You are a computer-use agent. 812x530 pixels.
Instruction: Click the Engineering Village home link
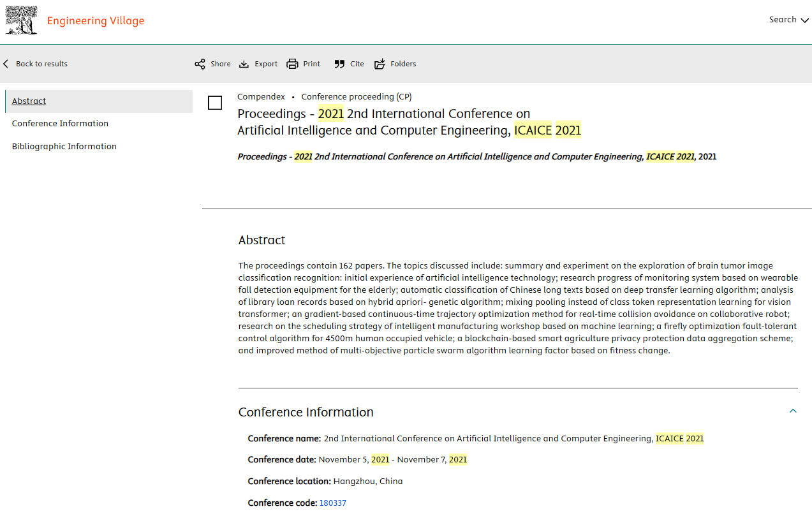click(x=96, y=21)
